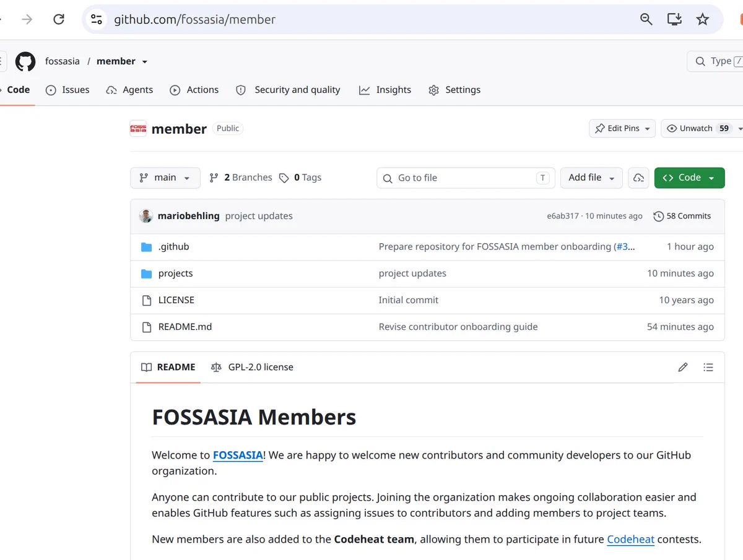Open commit hash e6ab317

pyautogui.click(x=563, y=216)
